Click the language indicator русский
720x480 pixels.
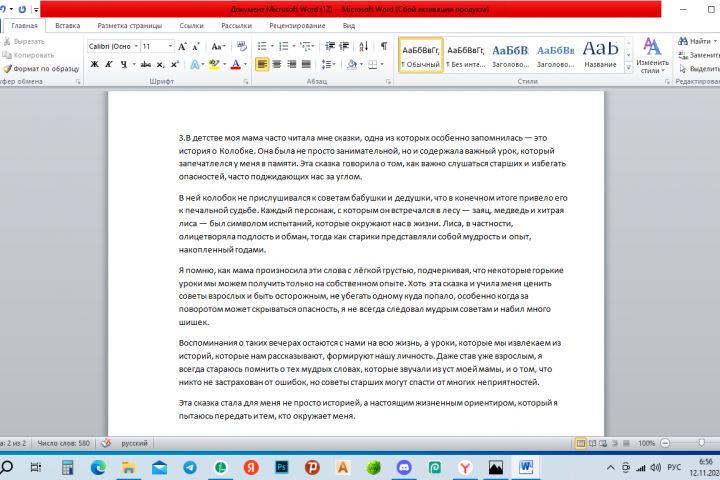(x=134, y=443)
